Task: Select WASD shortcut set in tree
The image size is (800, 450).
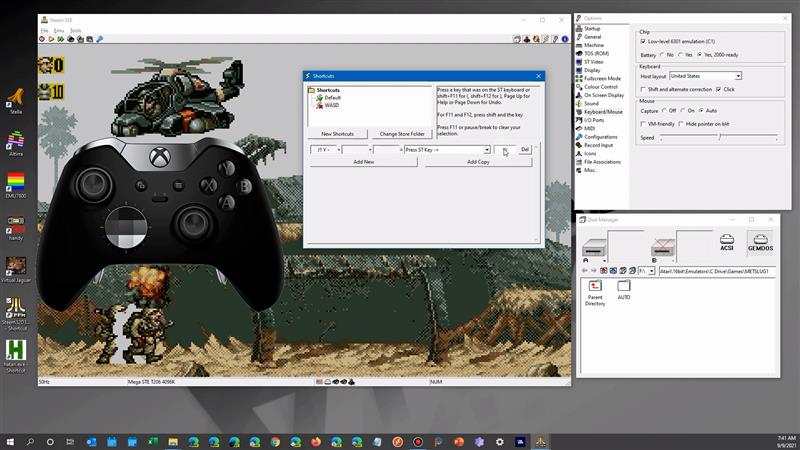Action: pos(327,105)
